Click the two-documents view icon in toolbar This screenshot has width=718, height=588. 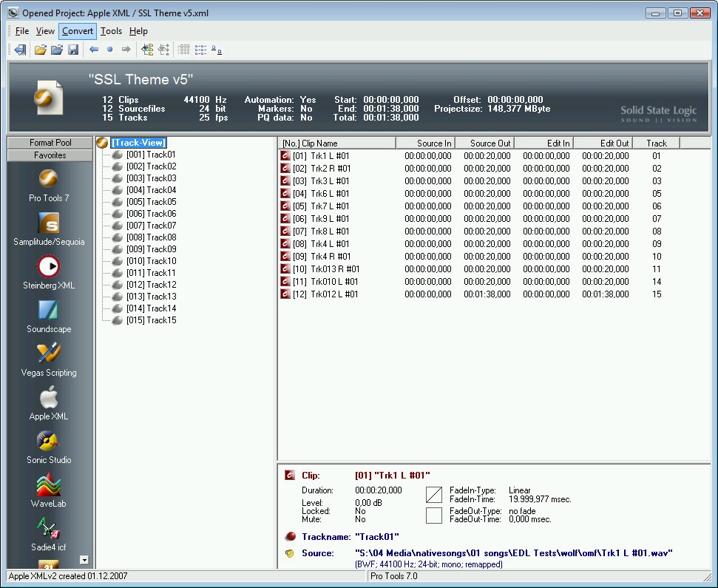click(217, 50)
